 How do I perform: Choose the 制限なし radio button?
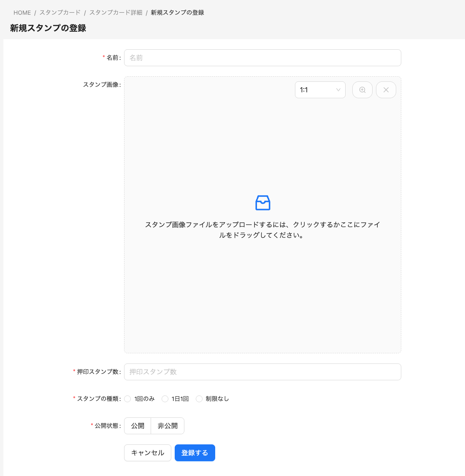click(x=199, y=399)
